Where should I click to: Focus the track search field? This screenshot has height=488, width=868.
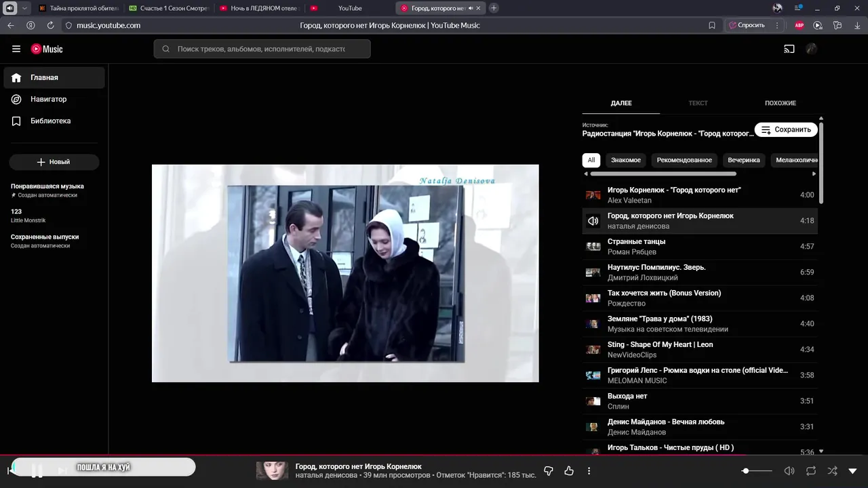coord(262,49)
